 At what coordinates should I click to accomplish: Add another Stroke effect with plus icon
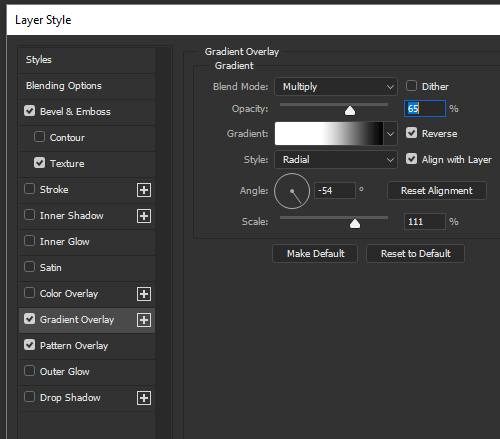[x=144, y=190]
